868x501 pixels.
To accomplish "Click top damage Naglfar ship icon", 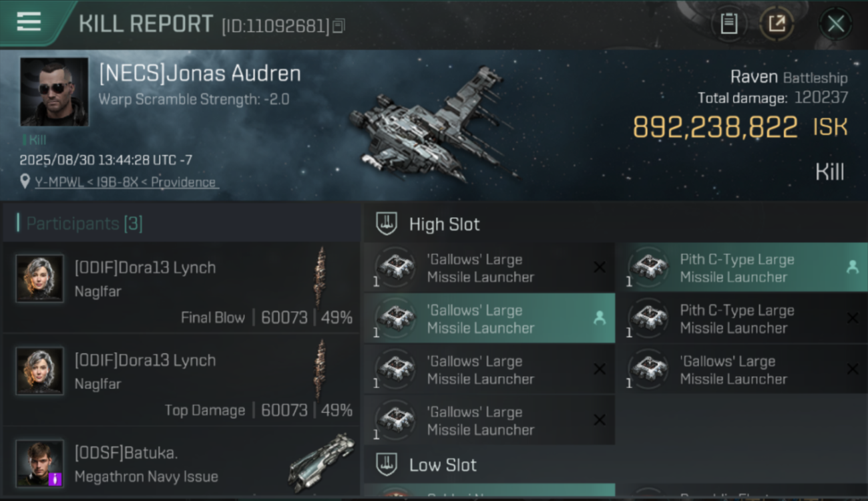I will tap(321, 369).
